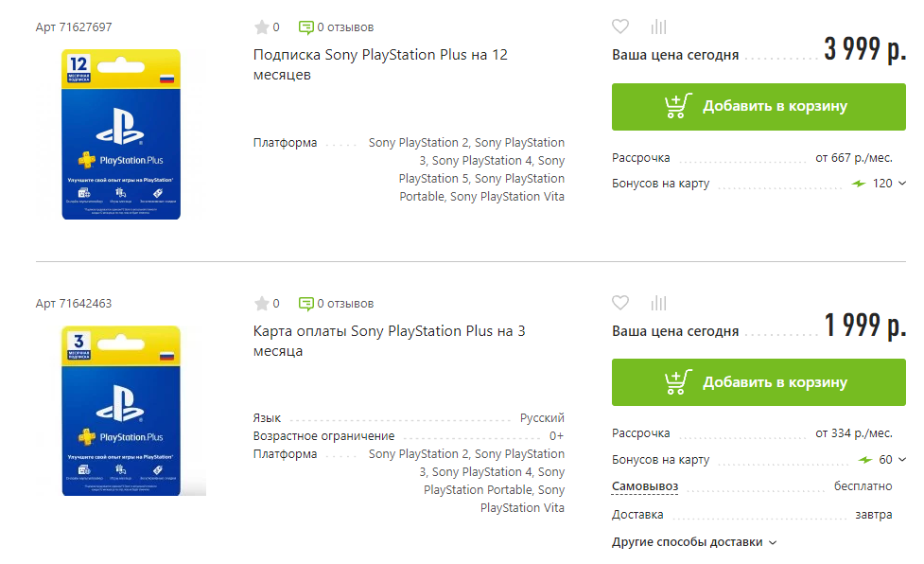Open the Карта оплаты Sony PlayStation Plus на 3 месяца title
Viewport: 924px width, 564px height.
tap(389, 341)
